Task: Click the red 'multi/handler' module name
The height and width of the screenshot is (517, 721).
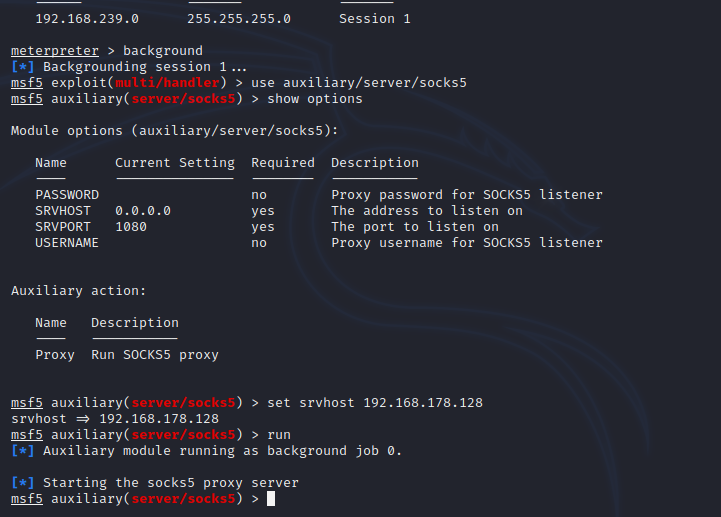Action: [x=167, y=83]
